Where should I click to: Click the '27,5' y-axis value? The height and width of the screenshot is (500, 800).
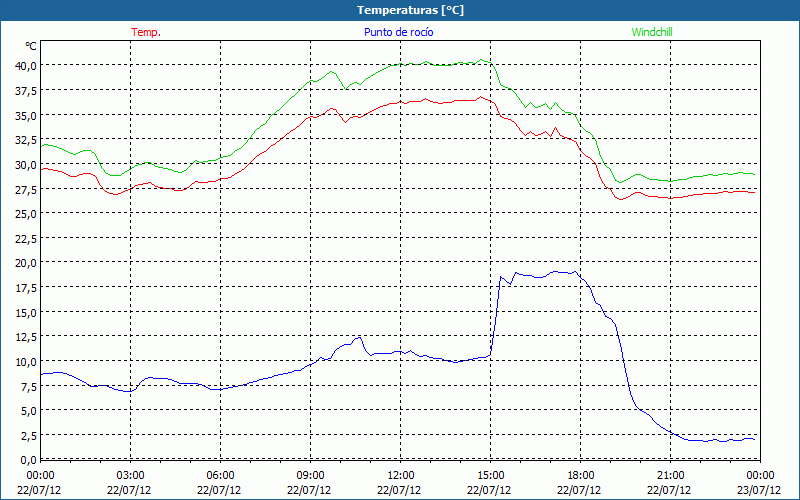coord(26,189)
